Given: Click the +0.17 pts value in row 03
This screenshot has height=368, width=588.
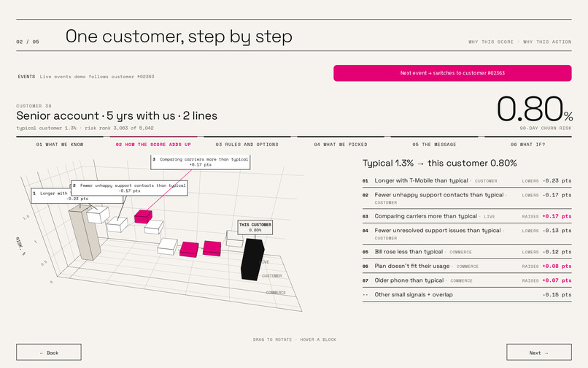Looking at the screenshot, I should coord(557,216).
